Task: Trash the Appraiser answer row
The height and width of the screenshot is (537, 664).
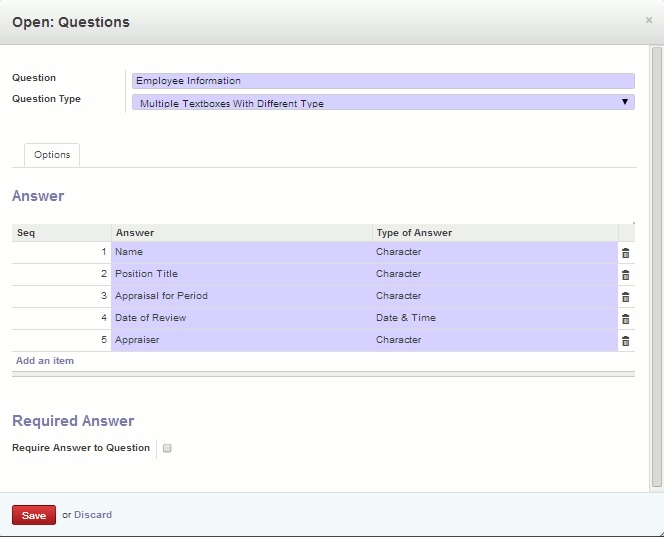Action: 625,341
